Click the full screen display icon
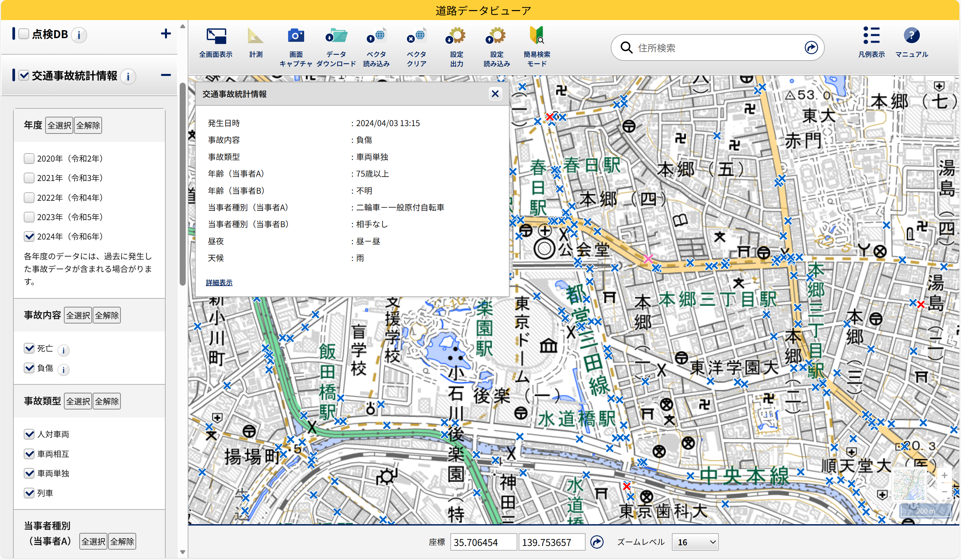The height and width of the screenshot is (560, 961). click(x=216, y=36)
